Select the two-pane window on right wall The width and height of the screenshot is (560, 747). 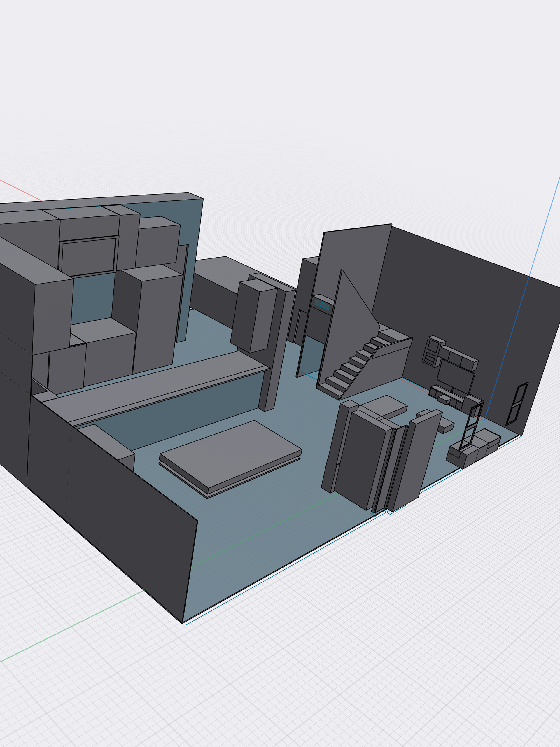pyautogui.click(x=517, y=404)
